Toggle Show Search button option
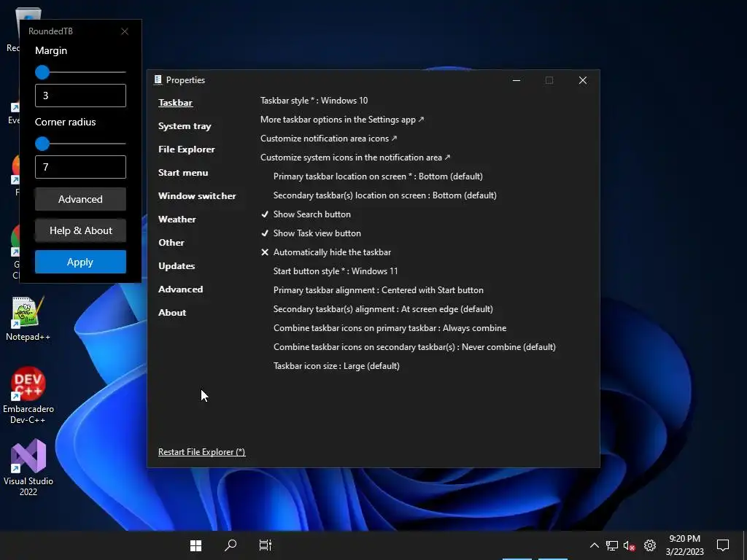The width and height of the screenshot is (747, 560). coord(306,214)
